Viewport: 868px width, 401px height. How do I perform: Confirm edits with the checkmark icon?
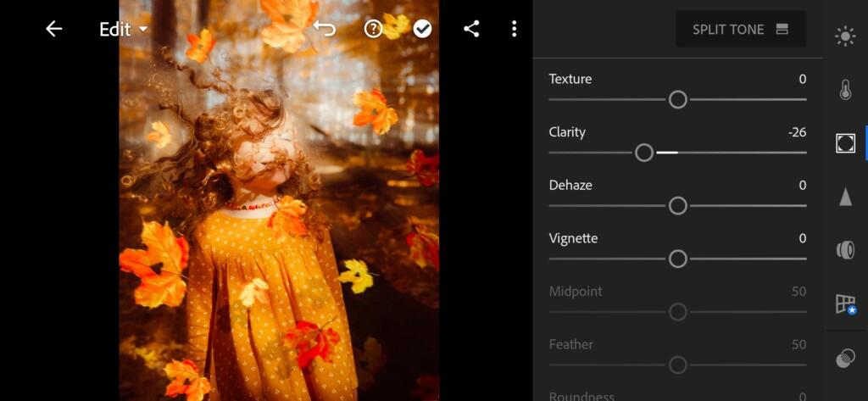(422, 29)
